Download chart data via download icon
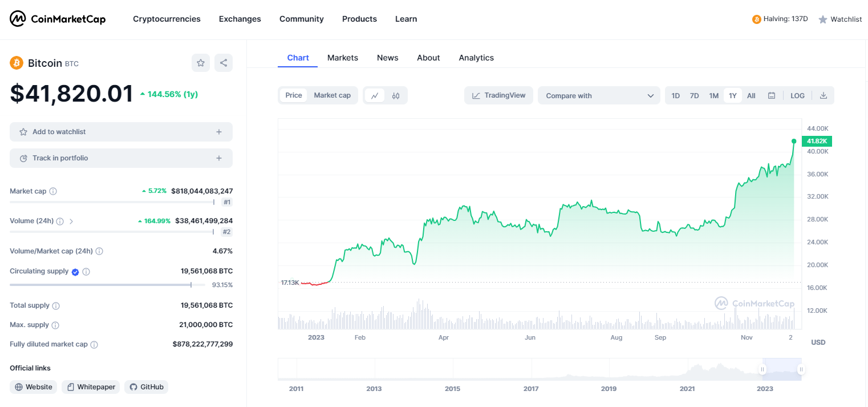The image size is (868, 407). tap(824, 95)
